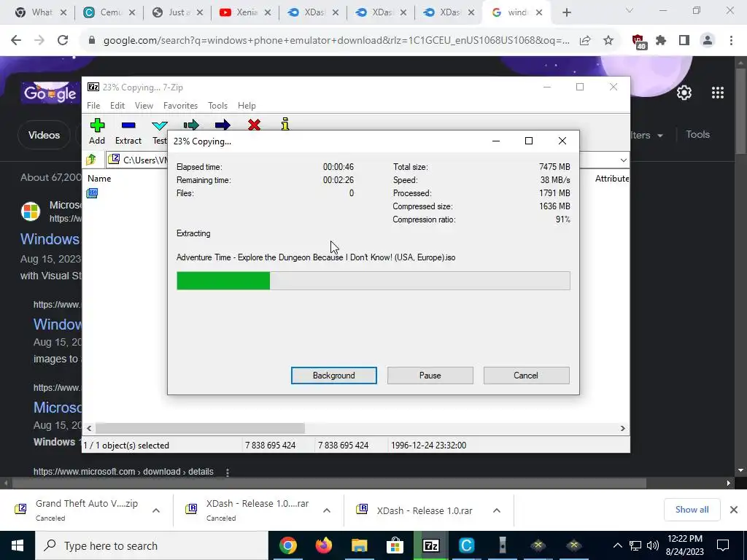Expand canceled XDash rar download options
The image size is (747, 560).
(x=326, y=510)
